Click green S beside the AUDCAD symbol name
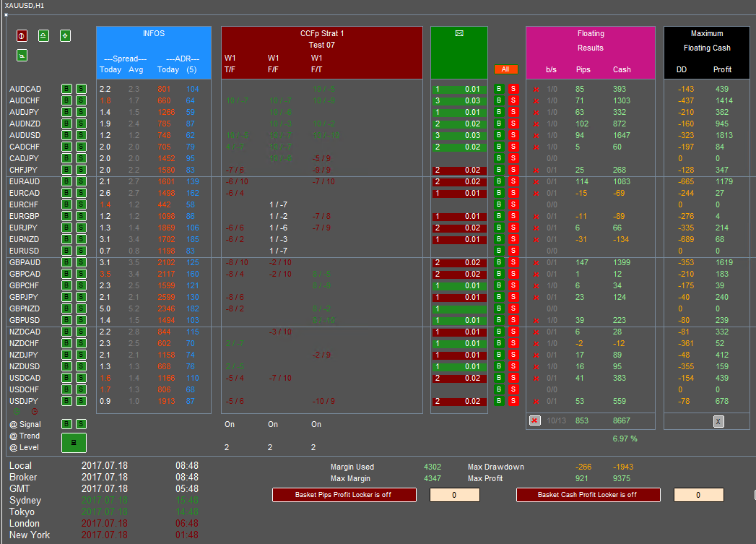The width and height of the screenshot is (756, 544). (x=81, y=89)
